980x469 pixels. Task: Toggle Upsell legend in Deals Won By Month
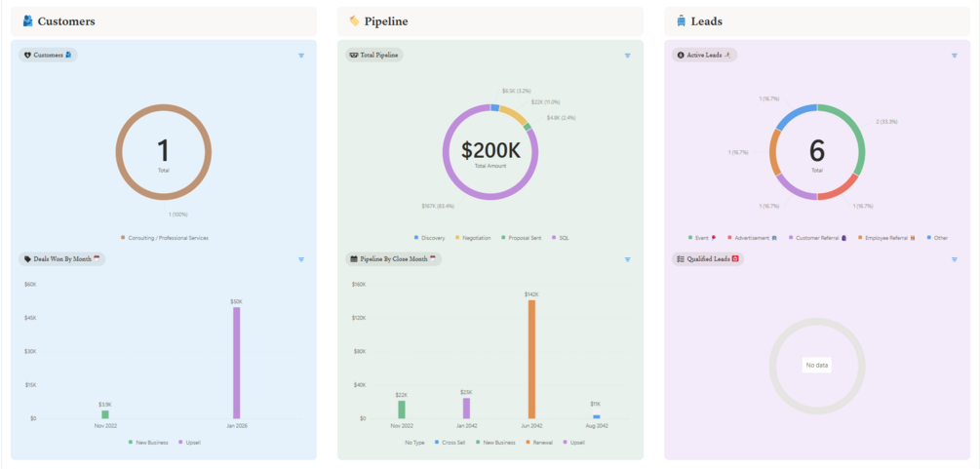(x=189, y=443)
